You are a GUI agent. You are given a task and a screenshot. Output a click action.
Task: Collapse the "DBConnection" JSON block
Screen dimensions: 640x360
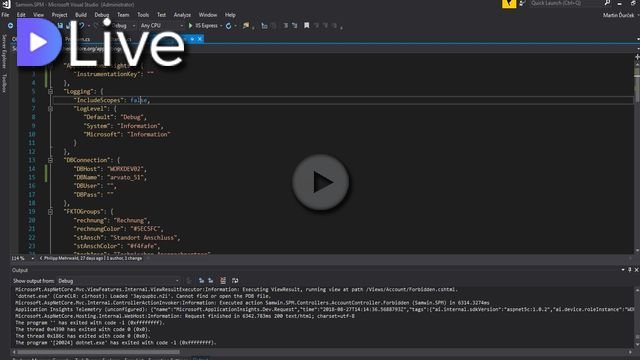pos(51,160)
